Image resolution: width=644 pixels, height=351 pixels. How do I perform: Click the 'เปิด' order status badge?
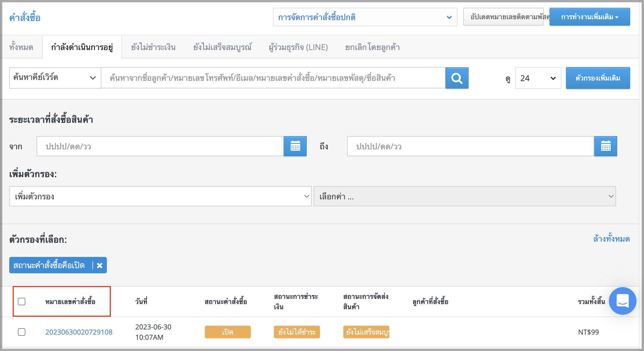[x=228, y=332]
